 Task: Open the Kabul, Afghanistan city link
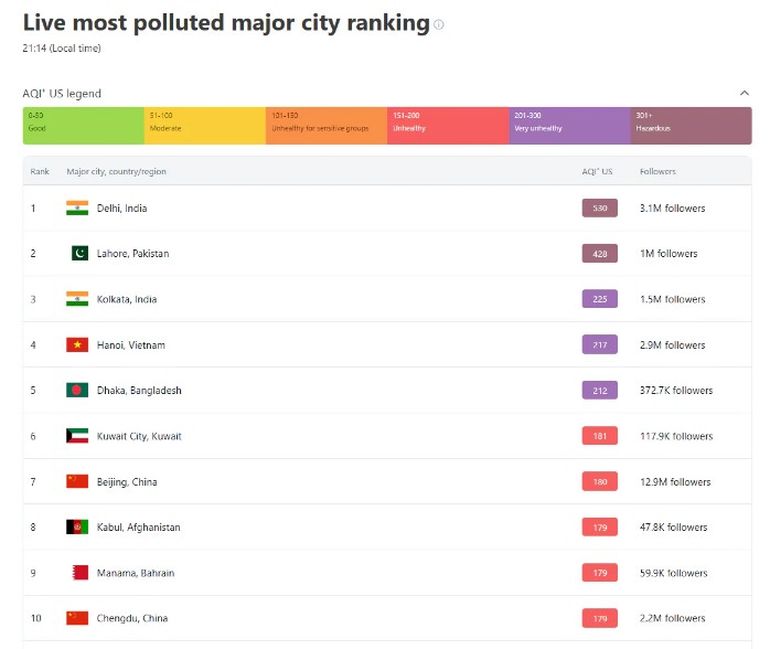[x=138, y=527]
